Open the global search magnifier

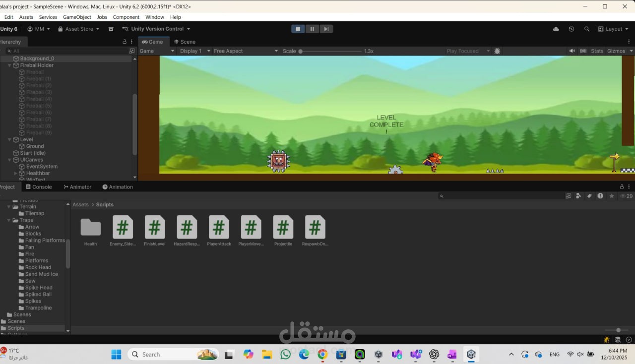(x=587, y=29)
